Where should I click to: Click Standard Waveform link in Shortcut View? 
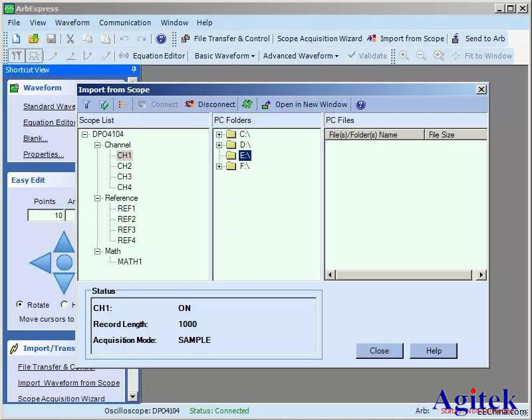point(49,106)
